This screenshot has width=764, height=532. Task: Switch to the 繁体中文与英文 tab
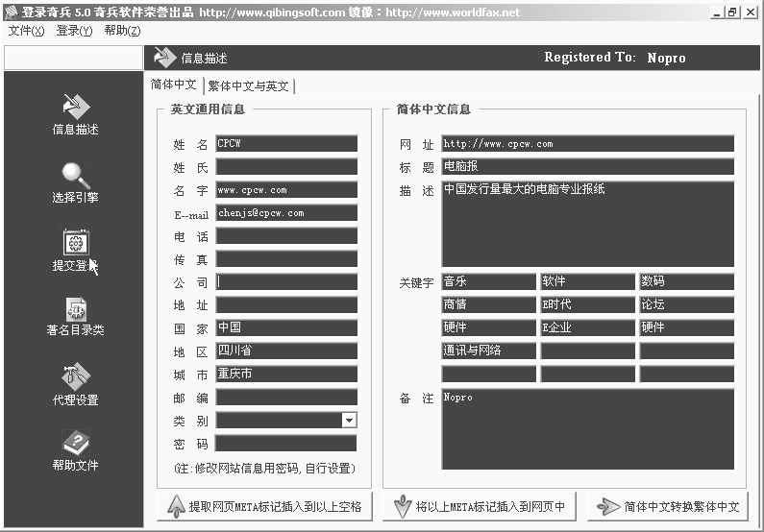249,86
